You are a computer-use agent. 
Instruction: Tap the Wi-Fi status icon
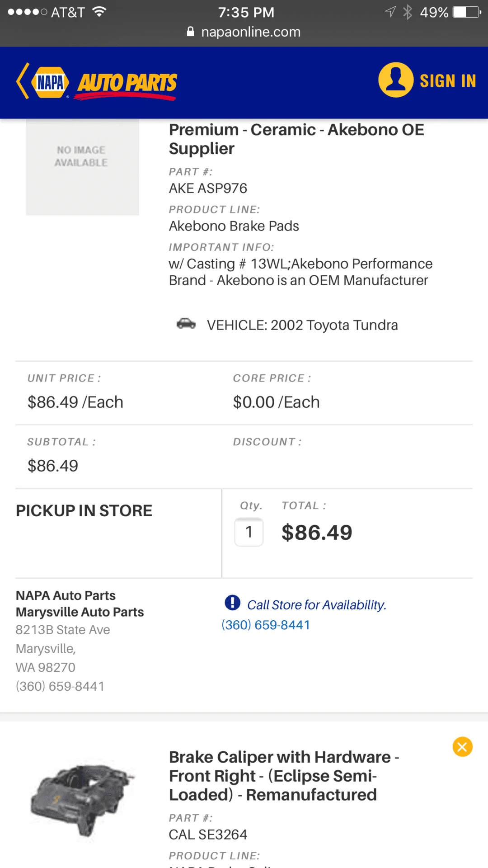pyautogui.click(x=99, y=12)
